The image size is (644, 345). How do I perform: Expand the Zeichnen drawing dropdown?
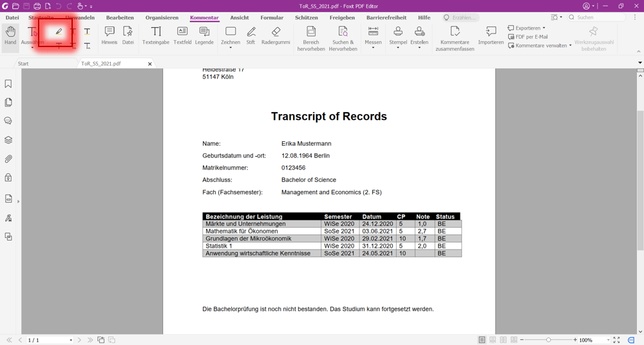231,48
